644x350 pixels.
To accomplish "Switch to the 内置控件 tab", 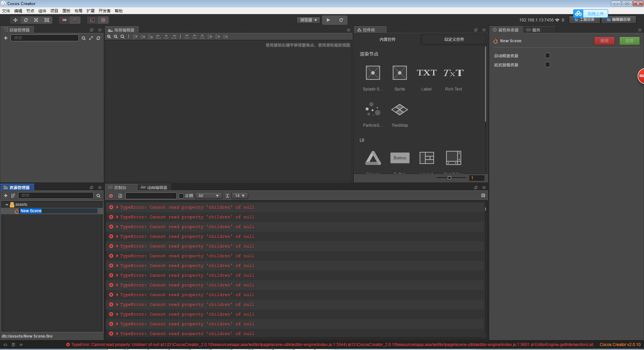I will point(387,40).
